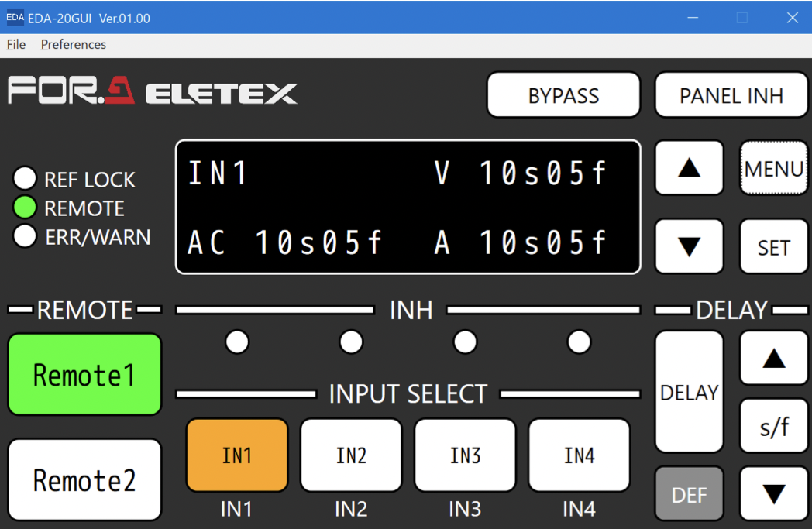Open the Preferences menu
The width and height of the screenshot is (812, 529).
(74, 44)
